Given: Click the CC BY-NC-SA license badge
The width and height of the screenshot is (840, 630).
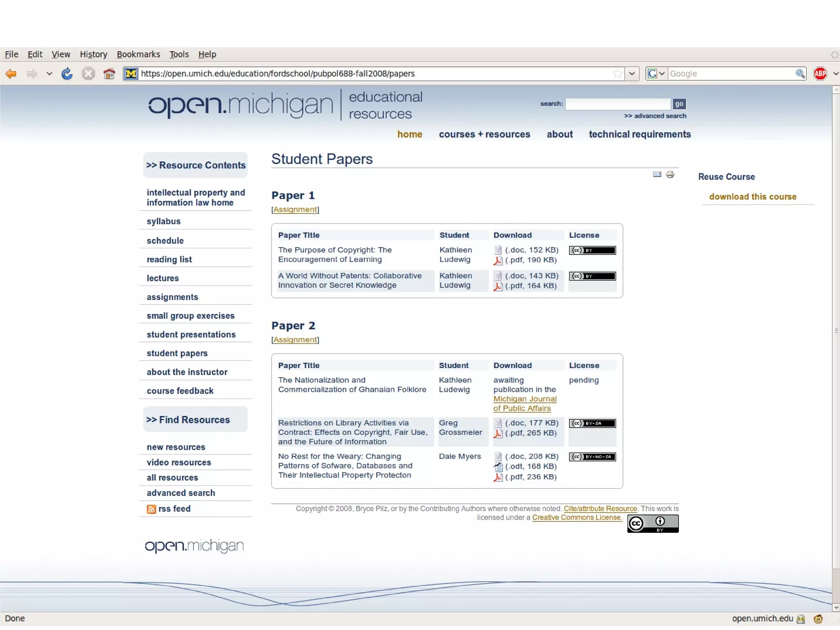Looking at the screenshot, I should click(592, 457).
